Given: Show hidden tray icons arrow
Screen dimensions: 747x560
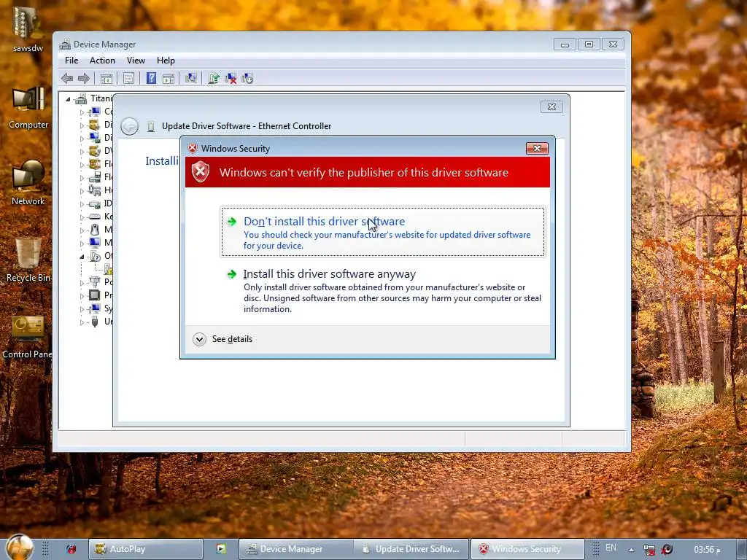Looking at the screenshot, I should [x=631, y=550].
